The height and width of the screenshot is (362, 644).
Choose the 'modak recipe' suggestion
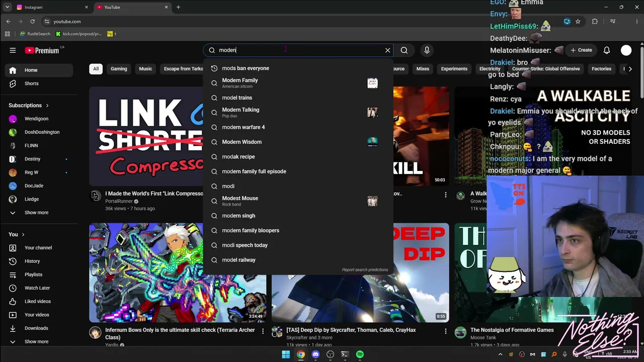pos(298,157)
